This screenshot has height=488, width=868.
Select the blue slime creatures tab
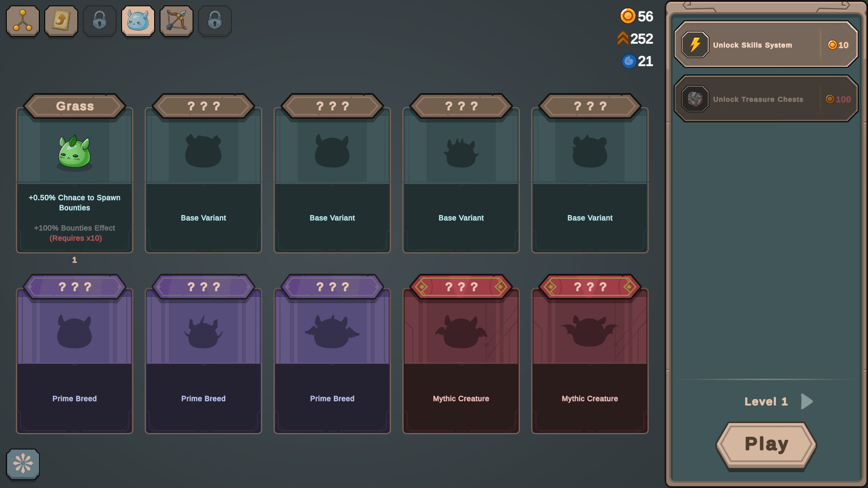(138, 21)
